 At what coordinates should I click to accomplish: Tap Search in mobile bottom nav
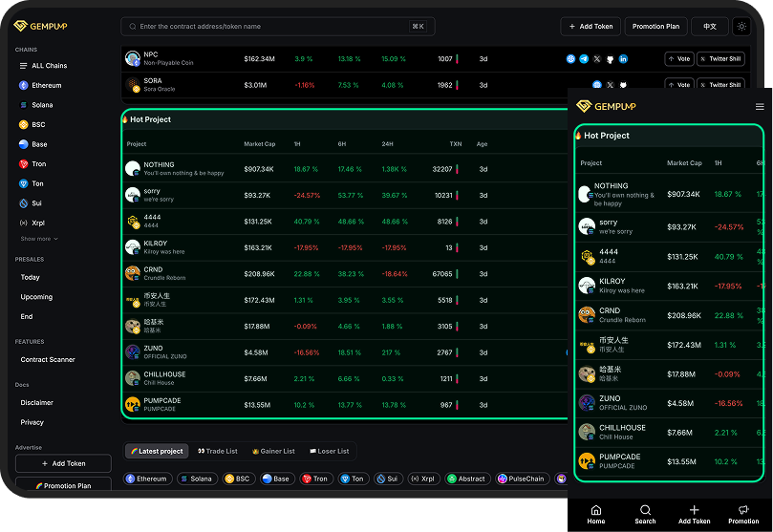point(645,515)
